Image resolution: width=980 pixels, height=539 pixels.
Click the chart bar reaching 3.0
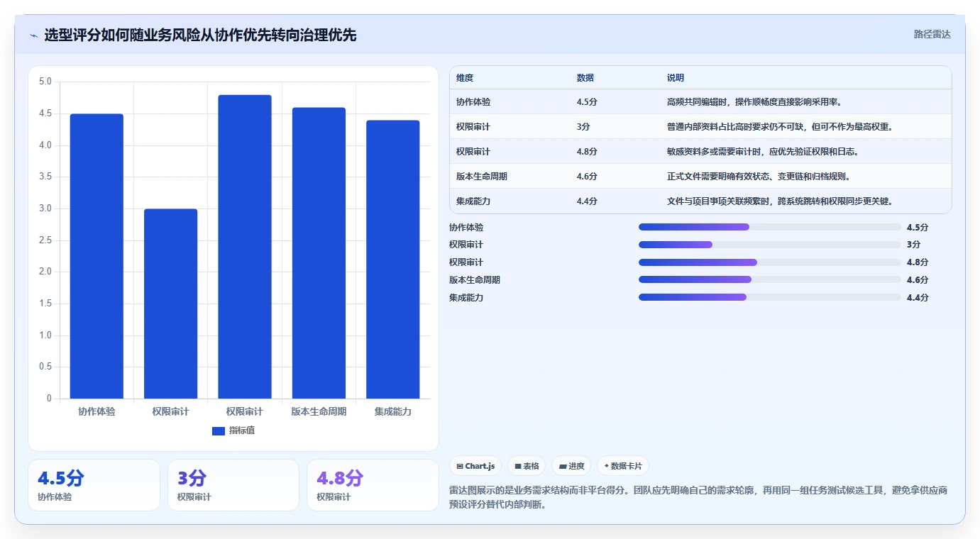(170, 304)
